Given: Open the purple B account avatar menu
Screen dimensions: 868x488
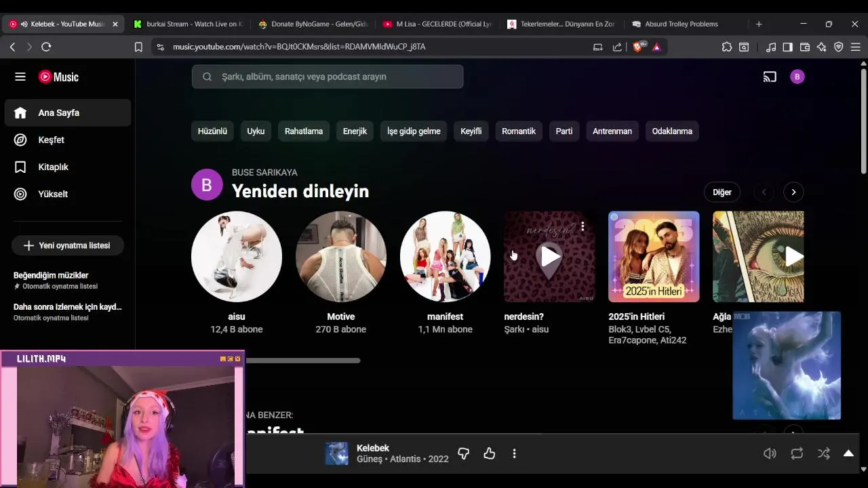Looking at the screenshot, I should point(797,77).
